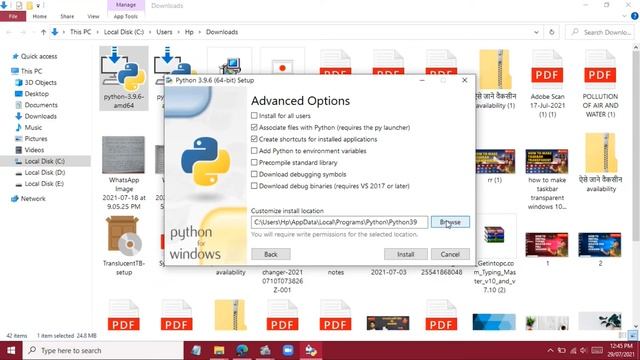
Task: Open the Share ribbon tab
Action: [x=67, y=16]
